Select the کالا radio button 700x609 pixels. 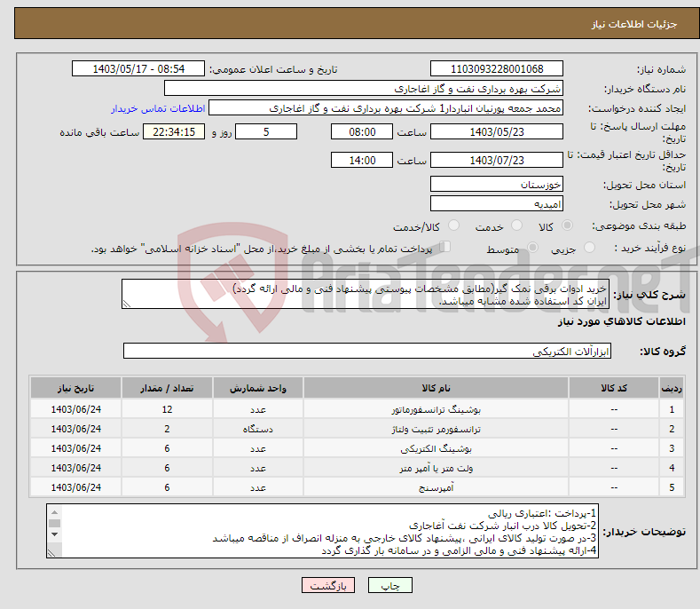pos(568,225)
